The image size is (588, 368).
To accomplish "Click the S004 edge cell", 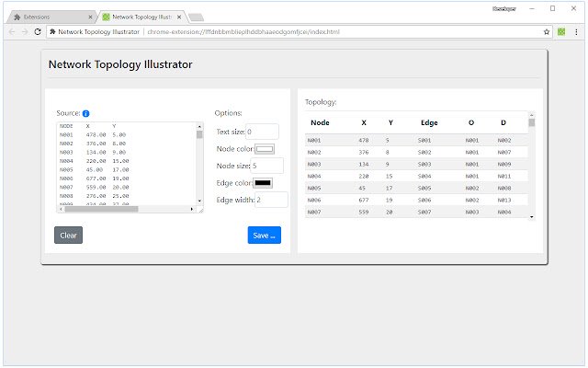I will coord(424,176).
